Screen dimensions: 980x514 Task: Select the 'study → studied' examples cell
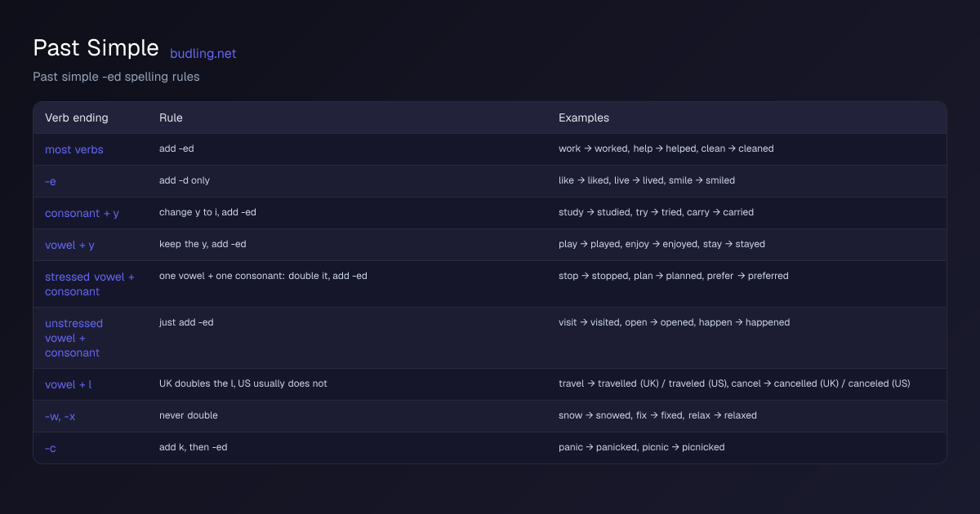[x=657, y=212]
